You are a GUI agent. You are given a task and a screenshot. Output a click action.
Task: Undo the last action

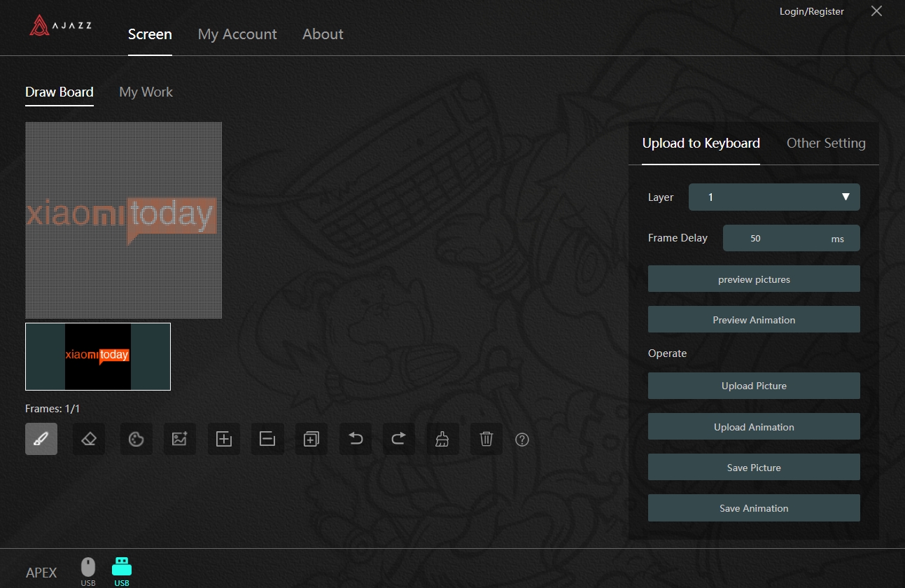(x=356, y=439)
